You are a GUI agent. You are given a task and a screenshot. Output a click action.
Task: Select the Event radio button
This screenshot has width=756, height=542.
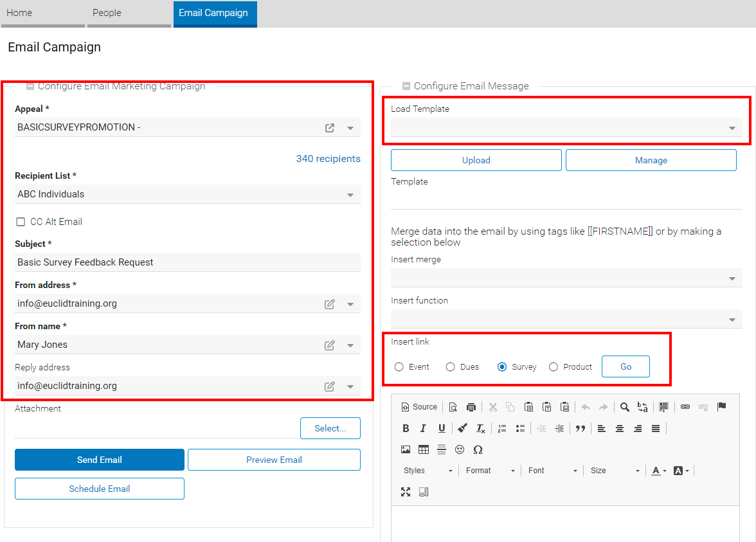coord(399,367)
